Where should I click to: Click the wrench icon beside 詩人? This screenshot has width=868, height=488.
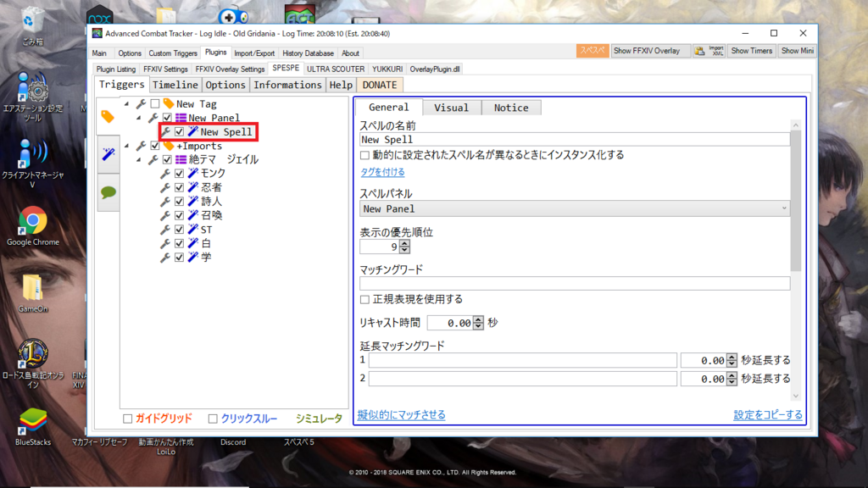tap(165, 202)
